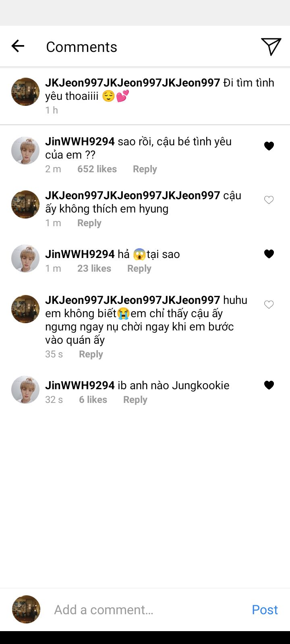The width and height of the screenshot is (290, 644).
Task: Open the 6 likes list
Action: pos(93,400)
